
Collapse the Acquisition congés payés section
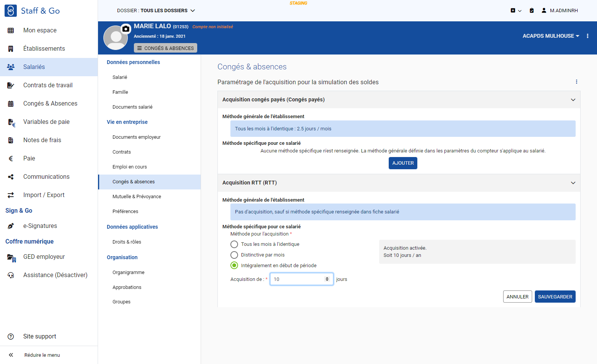tap(573, 100)
